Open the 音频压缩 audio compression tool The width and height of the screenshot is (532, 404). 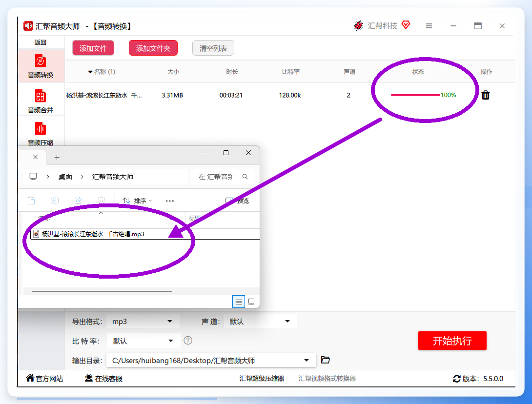tap(41, 133)
